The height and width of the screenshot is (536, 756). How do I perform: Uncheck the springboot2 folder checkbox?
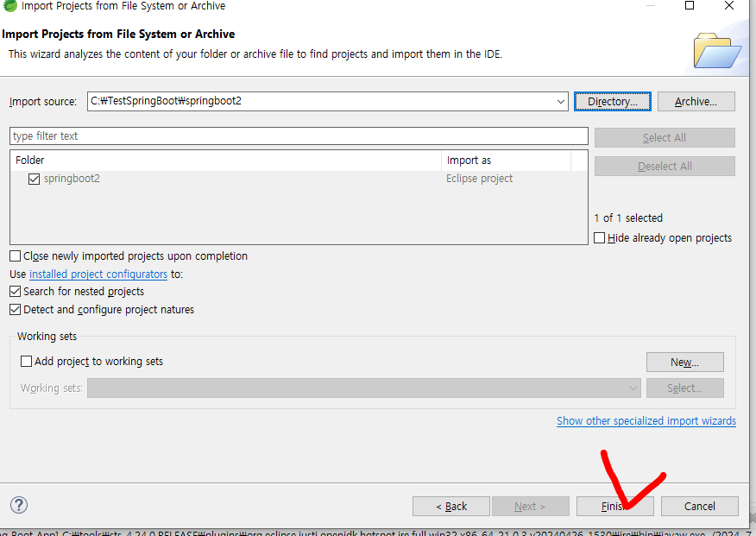pos(34,179)
